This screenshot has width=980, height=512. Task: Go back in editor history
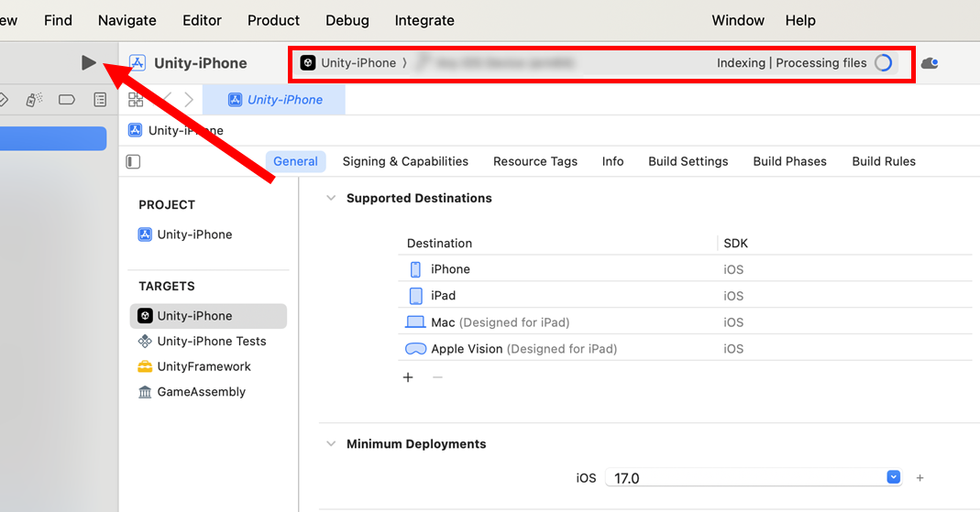pos(168,99)
